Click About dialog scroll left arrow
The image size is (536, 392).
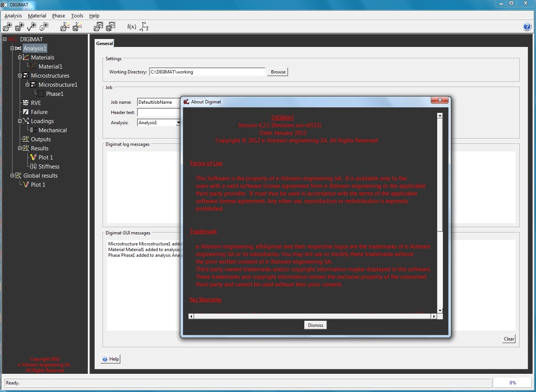pos(191,316)
